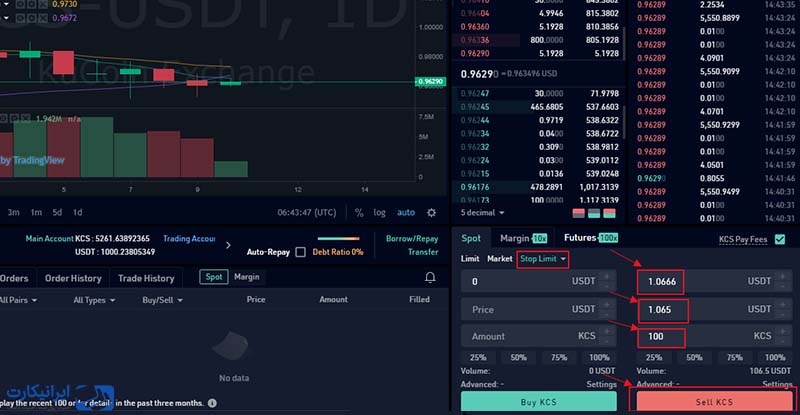800x415 pixels.
Task: Increase sell amount 100 with plus stepper
Action: (x=783, y=331)
